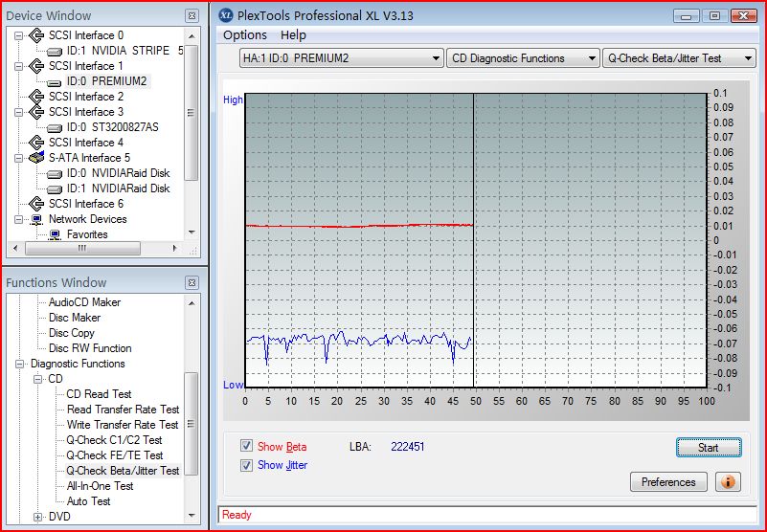The image size is (767, 532).
Task: Click the Ready status bar text
Action: pos(237,515)
